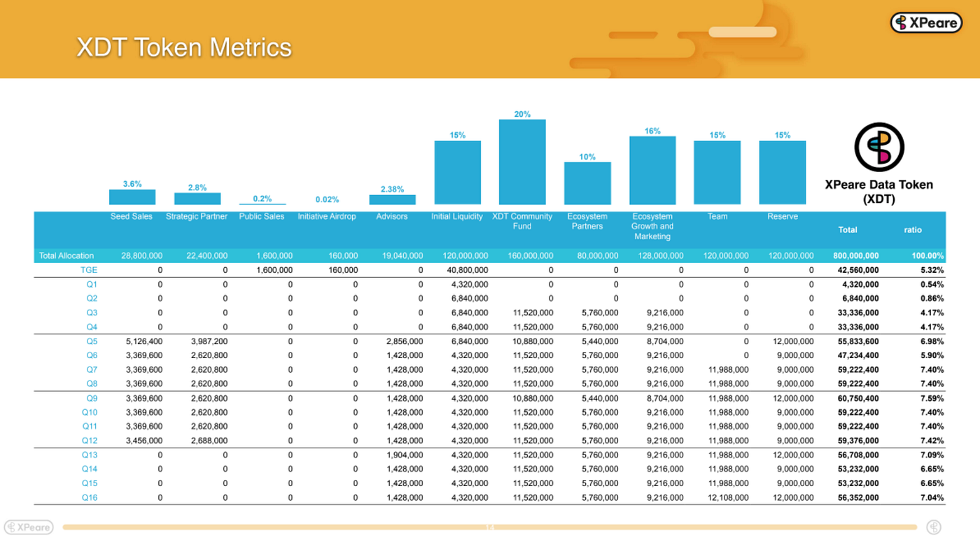Click the XPeare Data Token (XDT) label

[879, 192]
